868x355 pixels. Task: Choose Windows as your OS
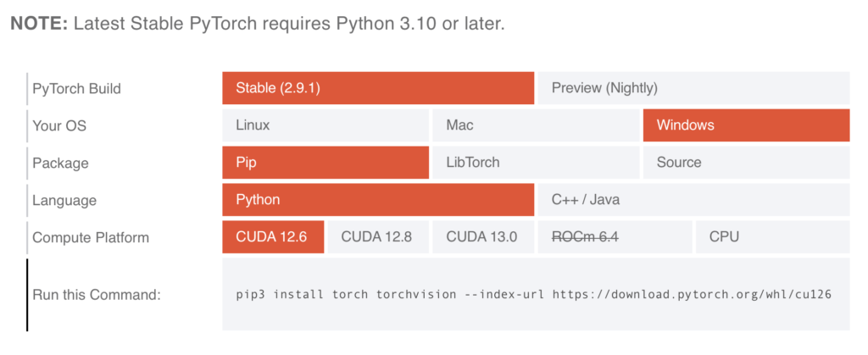(x=746, y=125)
